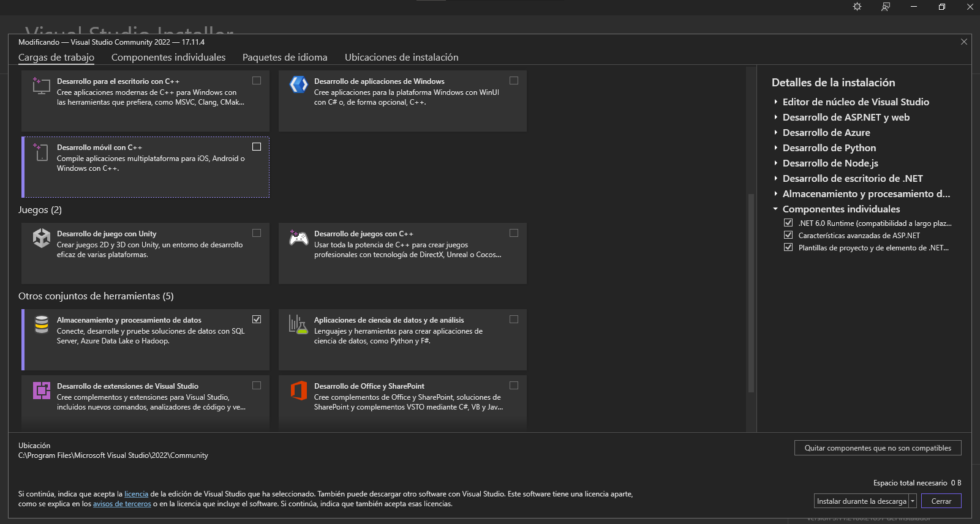Check Desarrollo para el escritorio con C++
Screen dimensions: 980x524
(x=257, y=80)
